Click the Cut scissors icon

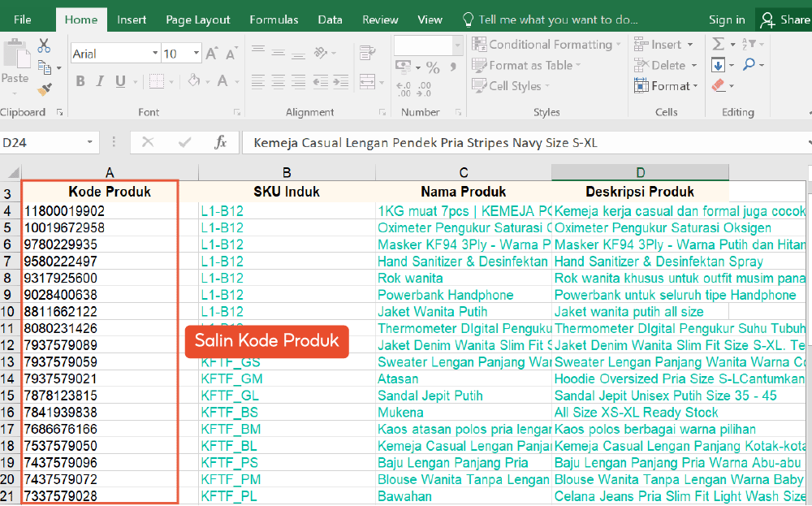pyautogui.click(x=44, y=46)
